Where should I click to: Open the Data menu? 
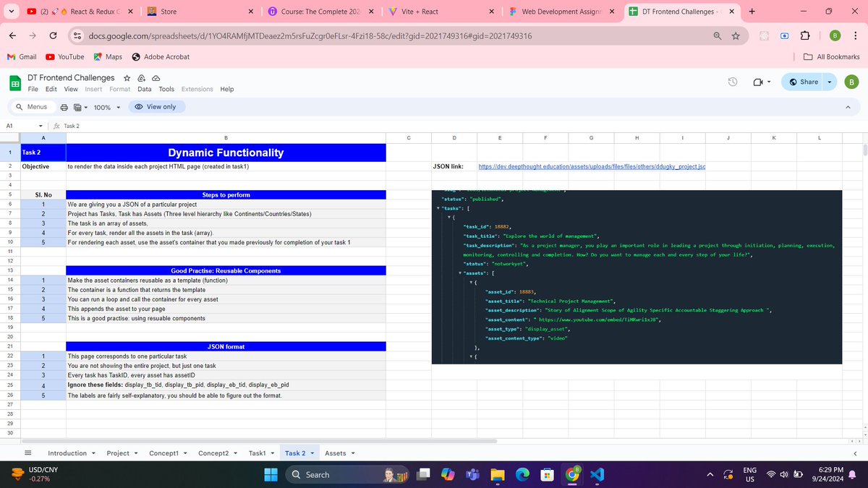tap(145, 89)
